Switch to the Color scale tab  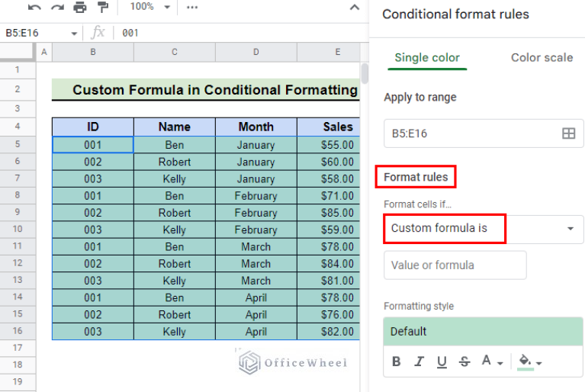click(542, 58)
